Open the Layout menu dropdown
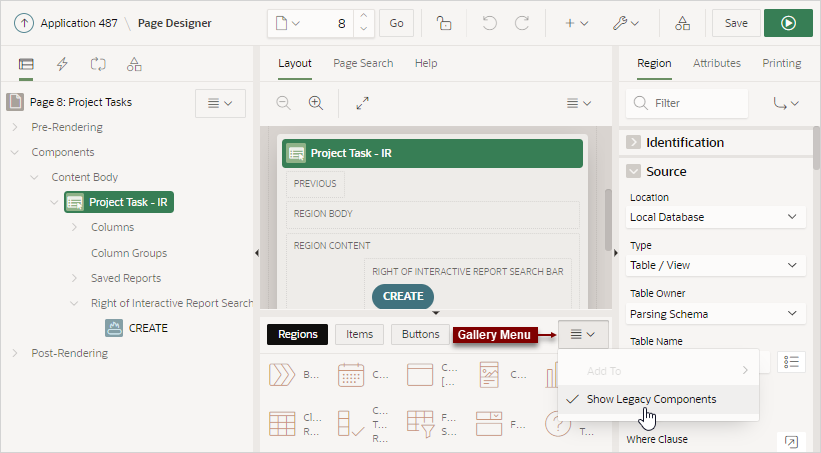The width and height of the screenshot is (821, 453). [579, 103]
